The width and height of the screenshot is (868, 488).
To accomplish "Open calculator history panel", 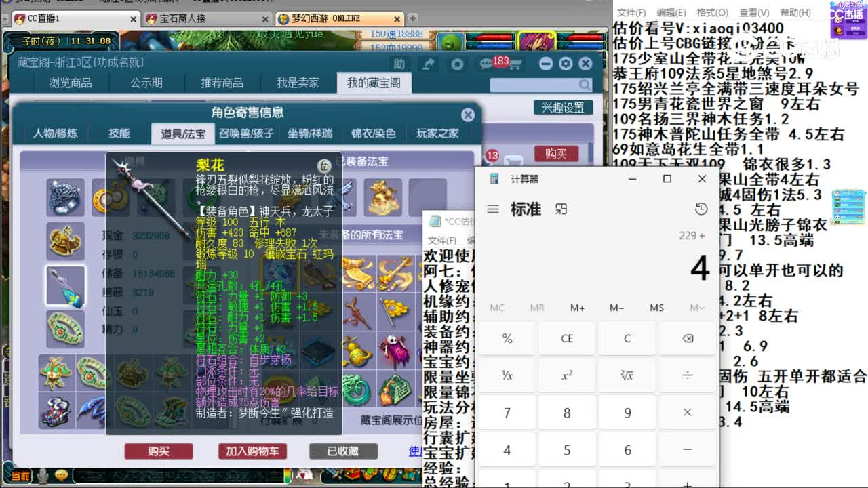I will tap(701, 209).
